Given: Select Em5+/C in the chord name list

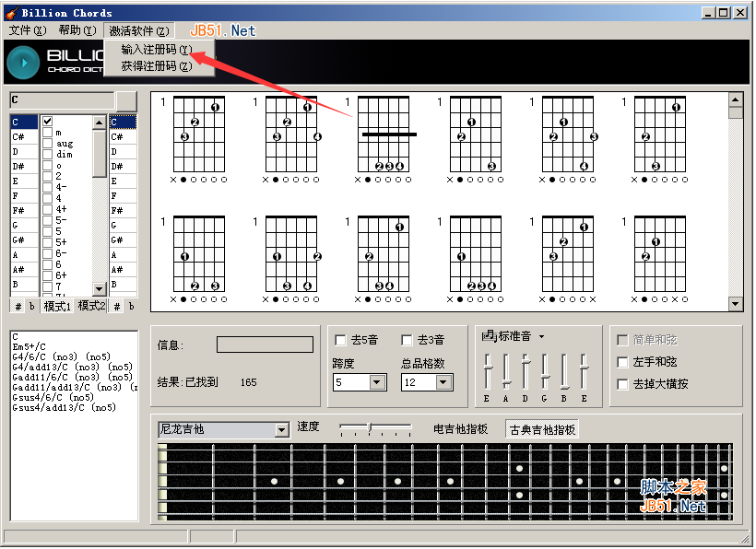Looking at the screenshot, I should [x=30, y=346].
